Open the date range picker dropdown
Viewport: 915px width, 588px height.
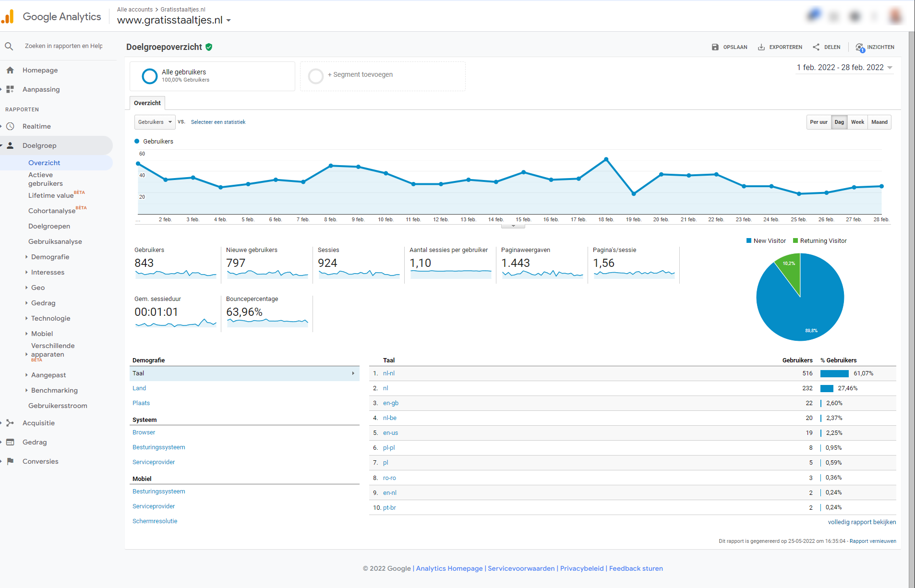(844, 68)
